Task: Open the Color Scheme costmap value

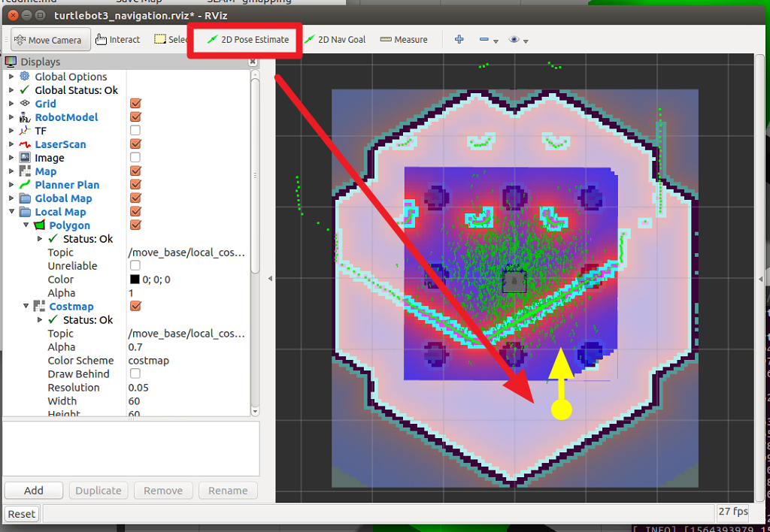Action: tap(188, 360)
